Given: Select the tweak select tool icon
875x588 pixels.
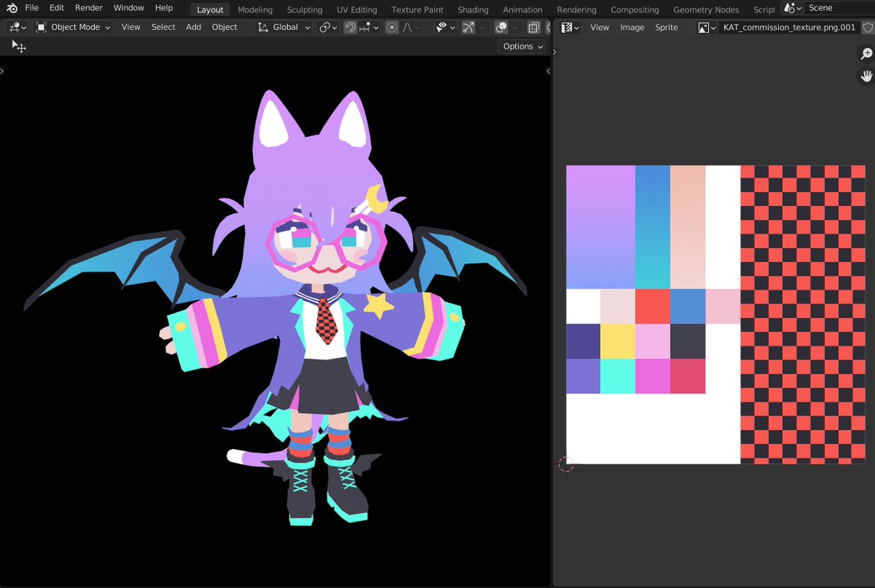Looking at the screenshot, I should click(x=19, y=47).
